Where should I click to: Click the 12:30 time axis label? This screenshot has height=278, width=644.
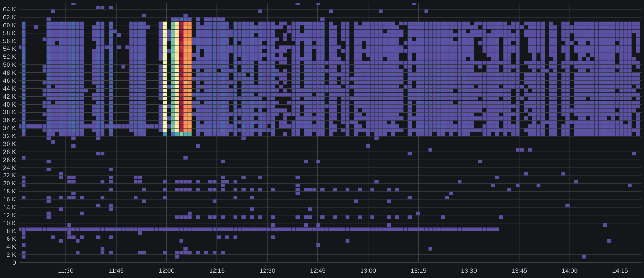point(267,271)
